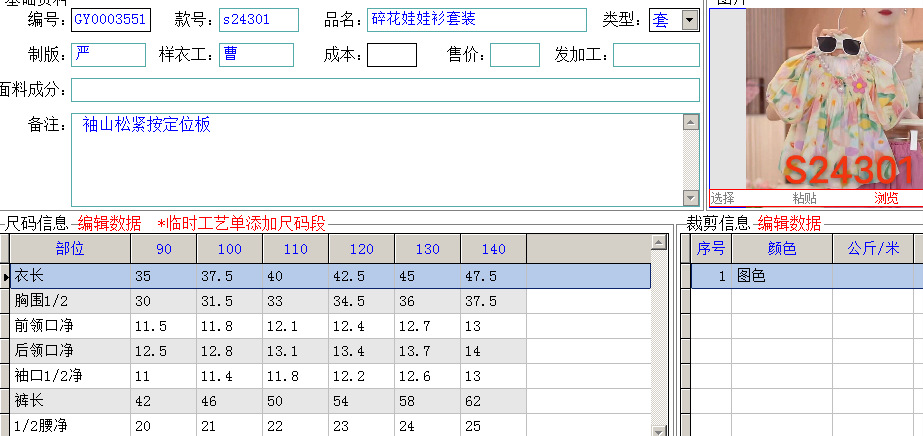Click 编辑数据 link for 尺码信息
The width and height of the screenshot is (923, 436).
109,224
